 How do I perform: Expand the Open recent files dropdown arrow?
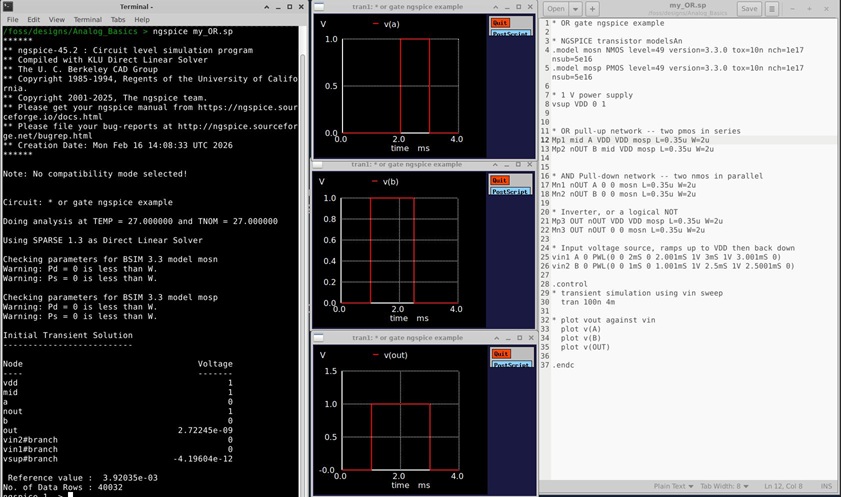[x=574, y=8]
